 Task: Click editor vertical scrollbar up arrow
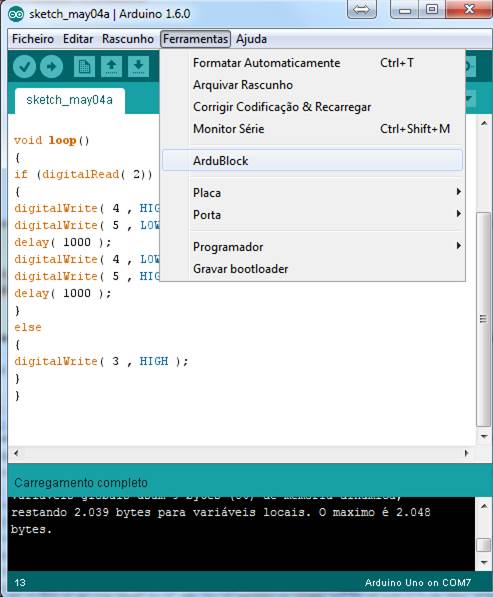[484, 123]
